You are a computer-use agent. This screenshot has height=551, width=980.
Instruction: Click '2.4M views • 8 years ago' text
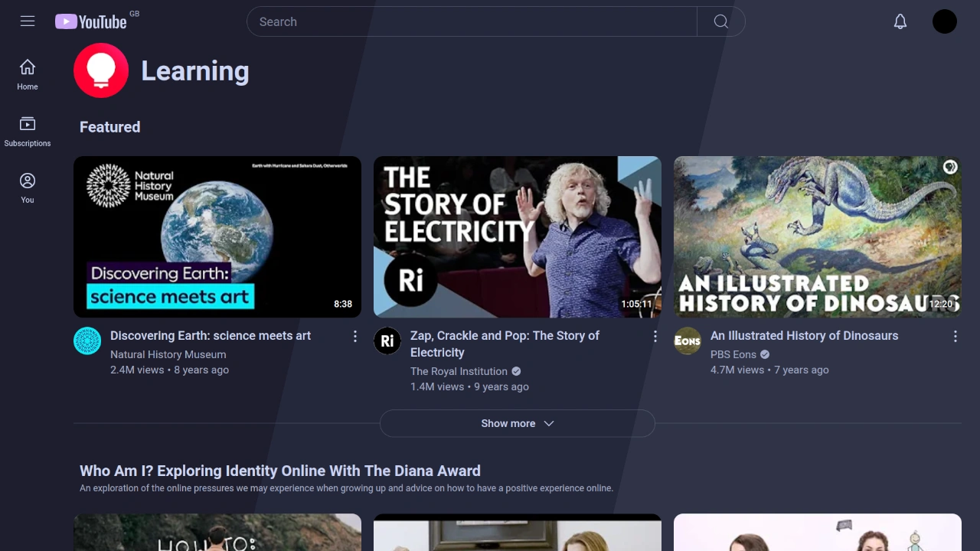pyautogui.click(x=169, y=370)
